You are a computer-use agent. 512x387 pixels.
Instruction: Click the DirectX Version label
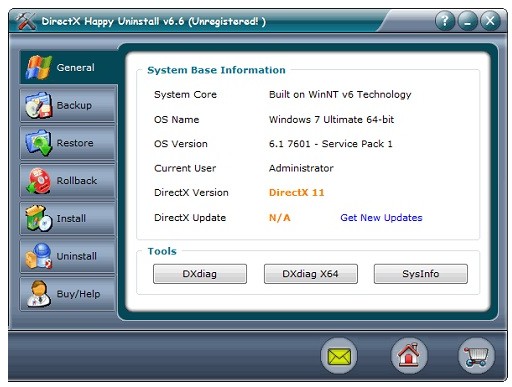point(191,193)
